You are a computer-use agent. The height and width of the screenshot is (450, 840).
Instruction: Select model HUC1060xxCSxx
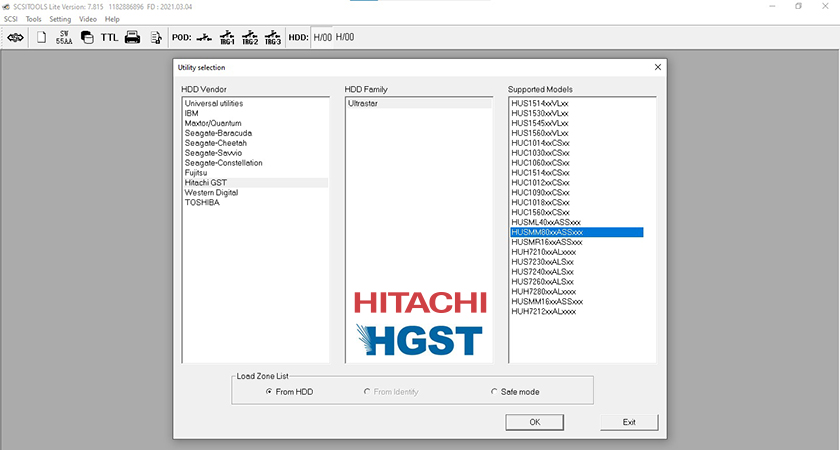tap(577, 163)
